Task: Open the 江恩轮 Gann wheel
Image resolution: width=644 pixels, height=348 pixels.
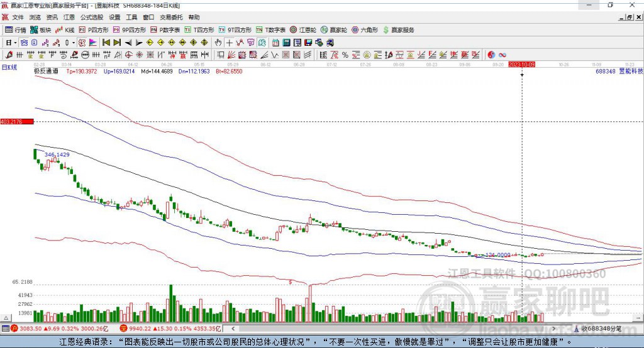Action: click(x=303, y=30)
